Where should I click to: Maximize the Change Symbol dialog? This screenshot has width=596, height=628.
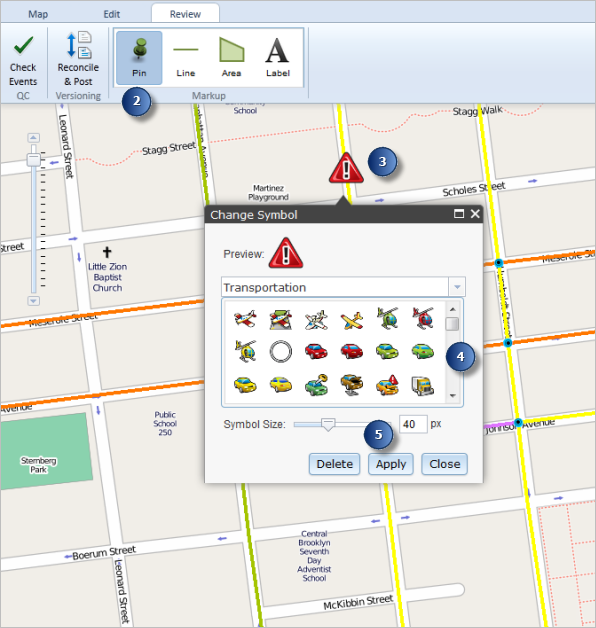pyautogui.click(x=459, y=214)
